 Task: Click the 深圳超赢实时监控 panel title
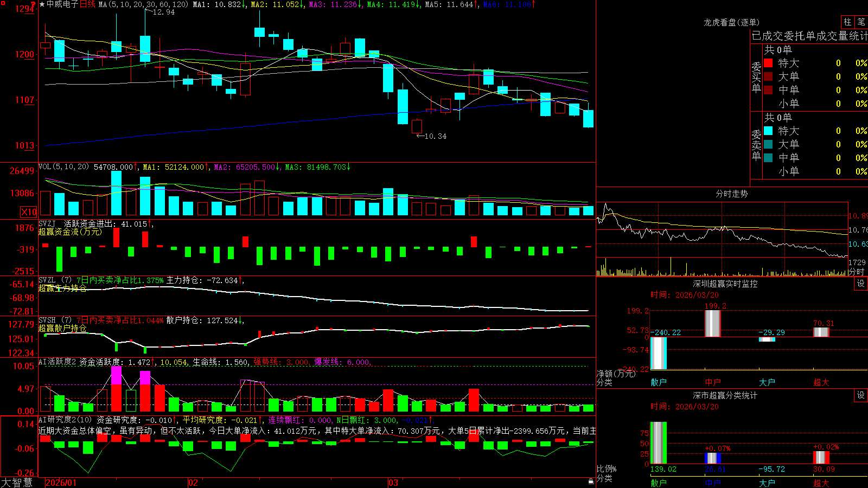(725, 284)
